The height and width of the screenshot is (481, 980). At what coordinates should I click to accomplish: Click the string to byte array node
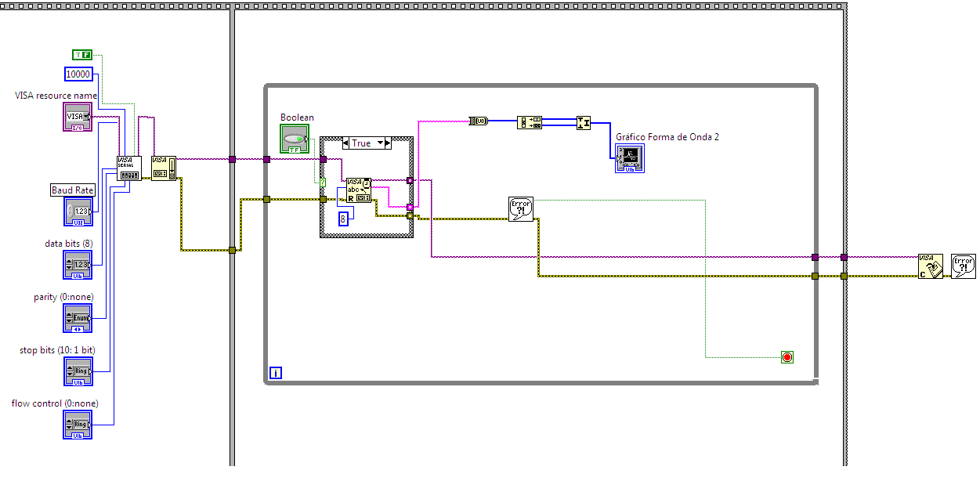(479, 121)
